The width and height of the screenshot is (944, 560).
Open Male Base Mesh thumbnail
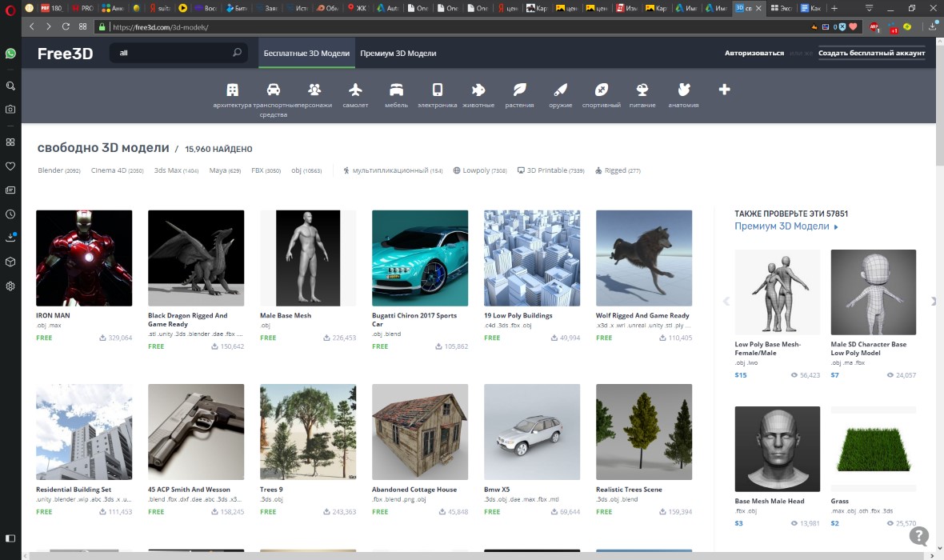pyautogui.click(x=308, y=258)
